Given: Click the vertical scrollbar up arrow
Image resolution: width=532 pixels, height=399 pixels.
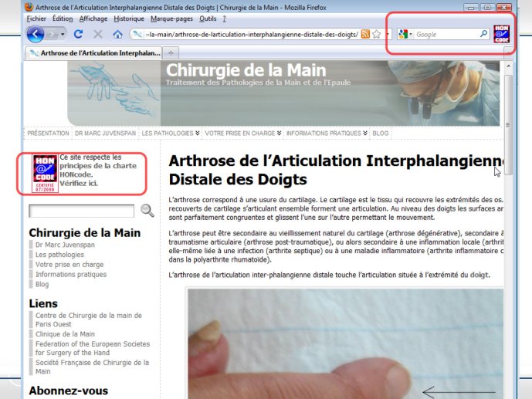Looking at the screenshot, I should tap(508, 66).
